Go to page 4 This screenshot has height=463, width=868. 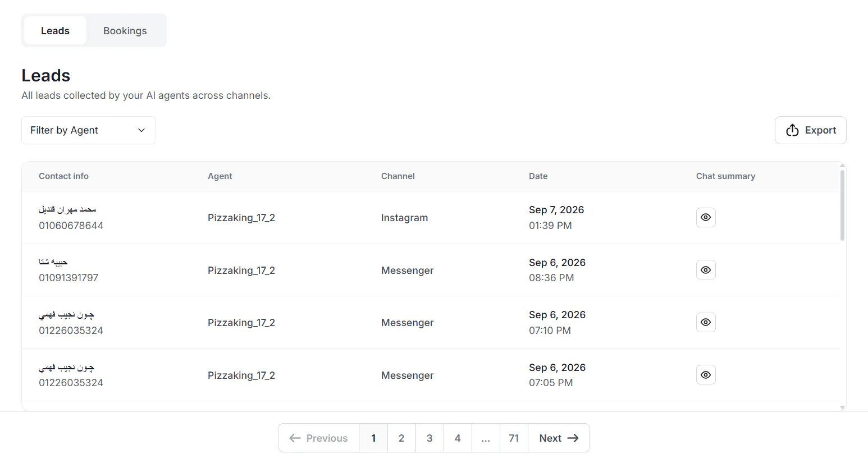click(458, 438)
